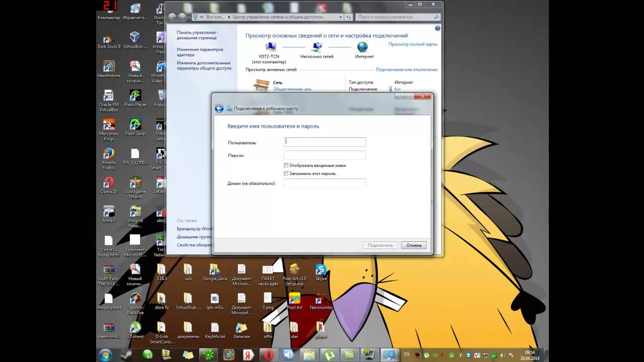Click the Steam icon in taskbar
Screen dimensions: 644x362
127,355
